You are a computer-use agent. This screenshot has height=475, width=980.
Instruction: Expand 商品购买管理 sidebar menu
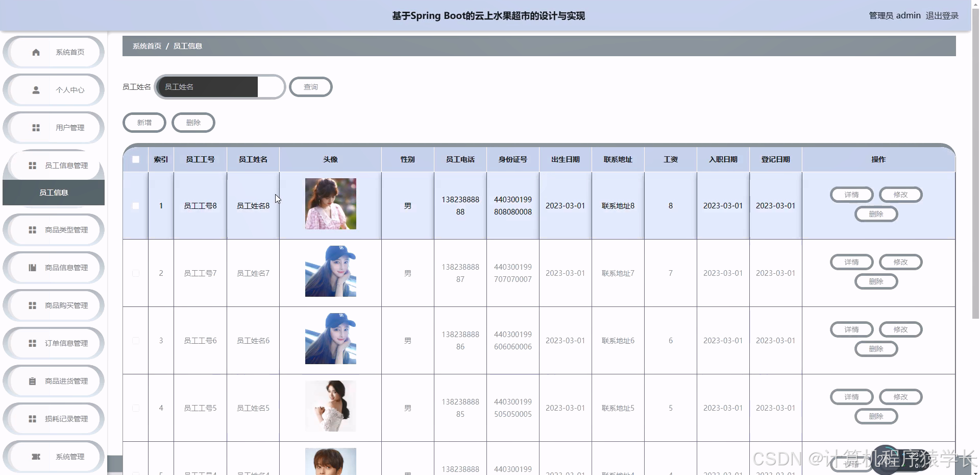click(54, 305)
